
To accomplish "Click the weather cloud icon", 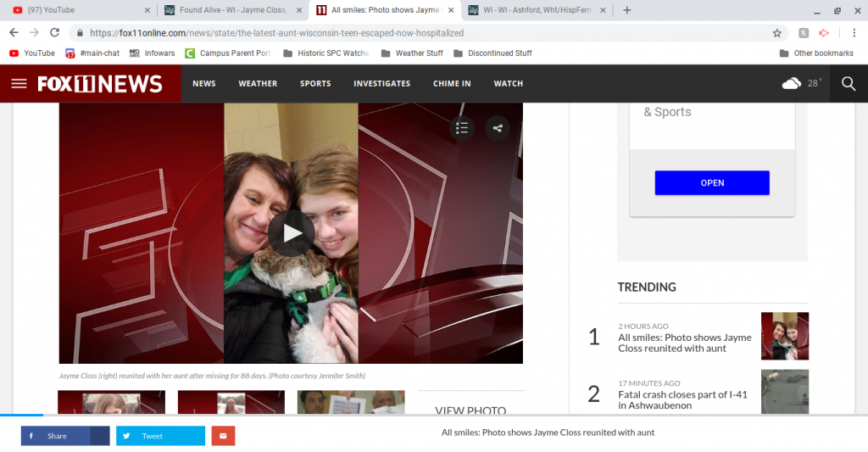I will click(792, 83).
